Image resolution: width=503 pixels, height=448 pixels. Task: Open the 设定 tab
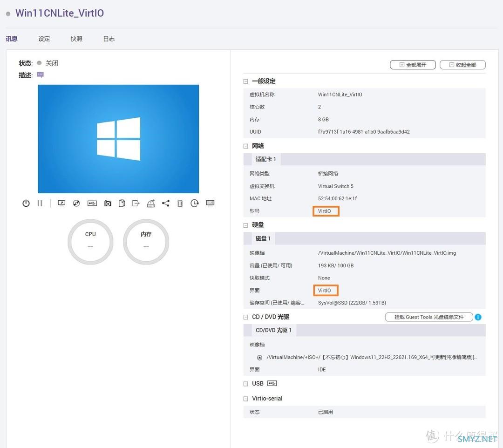pyautogui.click(x=44, y=39)
